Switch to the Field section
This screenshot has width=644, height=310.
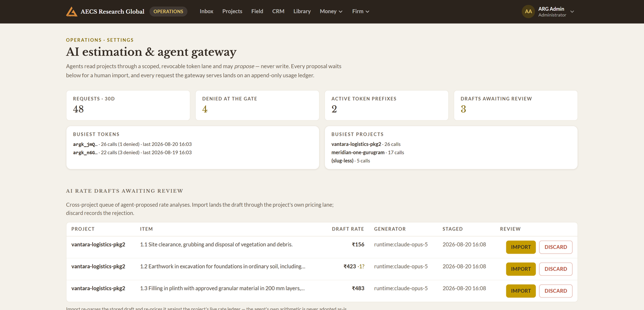[257, 11]
